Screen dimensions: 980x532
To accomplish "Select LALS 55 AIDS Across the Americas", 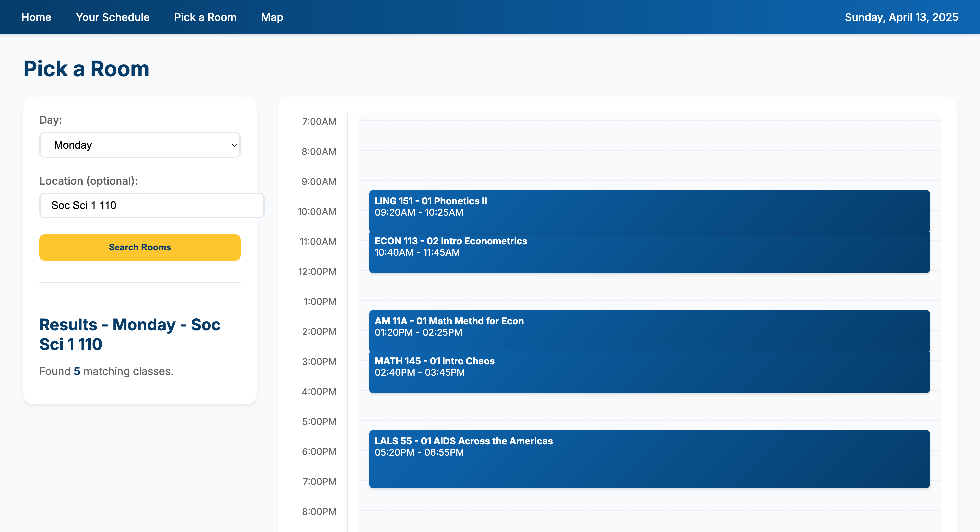I will point(649,459).
